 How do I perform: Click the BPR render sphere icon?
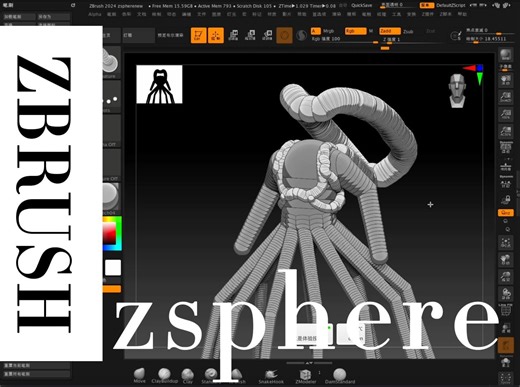tap(506, 55)
